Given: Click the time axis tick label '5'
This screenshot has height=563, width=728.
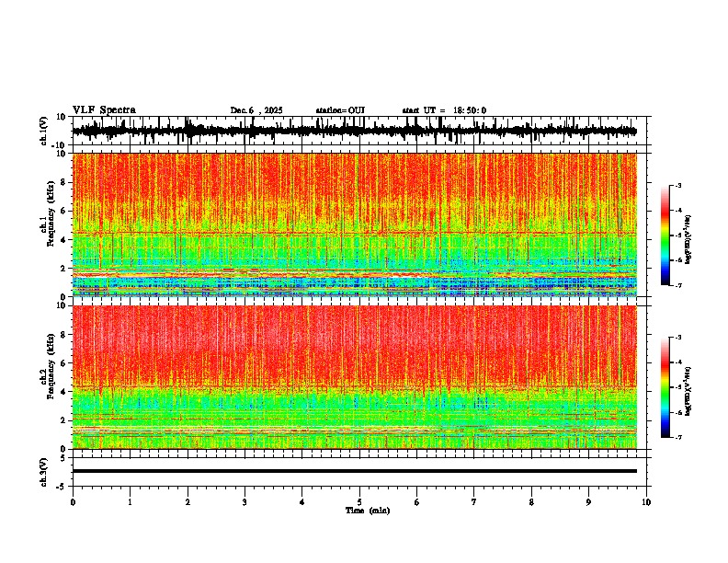Looking at the screenshot, I should click(x=359, y=502).
